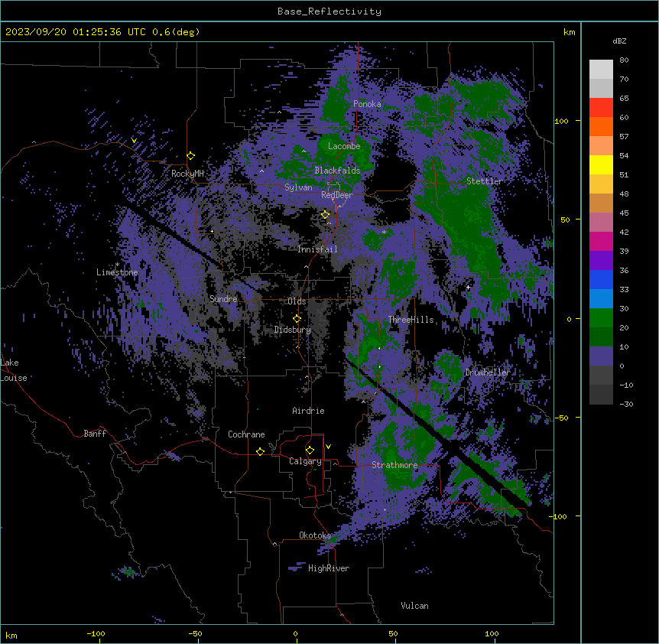The height and width of the screenshot is (644, 659).
Task: Click the light gray 70-80 dBZ legend swatch
Action: 601,70
